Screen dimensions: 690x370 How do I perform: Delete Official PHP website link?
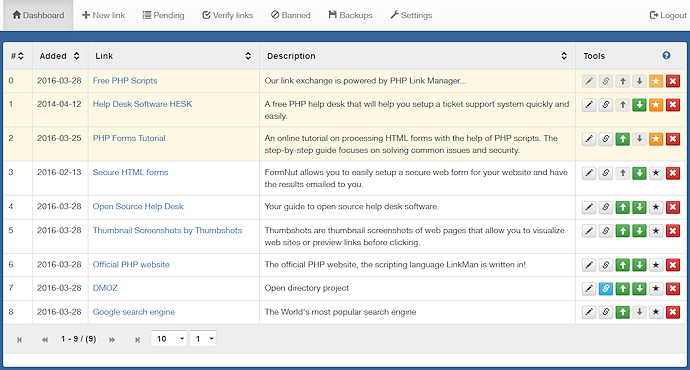[x=672, y=265]
